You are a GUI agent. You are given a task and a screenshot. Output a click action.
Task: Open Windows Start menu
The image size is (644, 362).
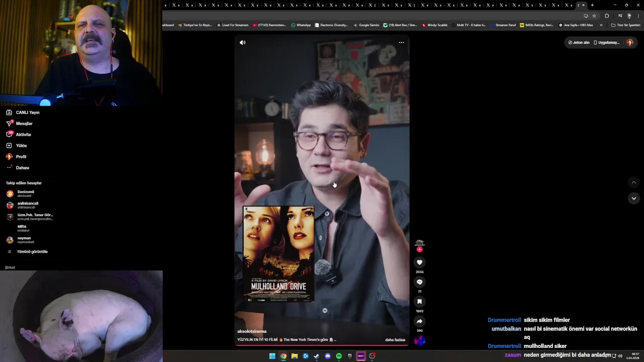pyautogui.click(x=272, y=356)
